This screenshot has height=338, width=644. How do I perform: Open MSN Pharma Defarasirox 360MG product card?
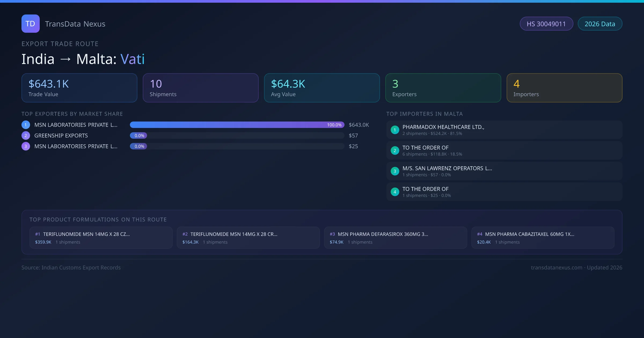click(x=395, y=238)
